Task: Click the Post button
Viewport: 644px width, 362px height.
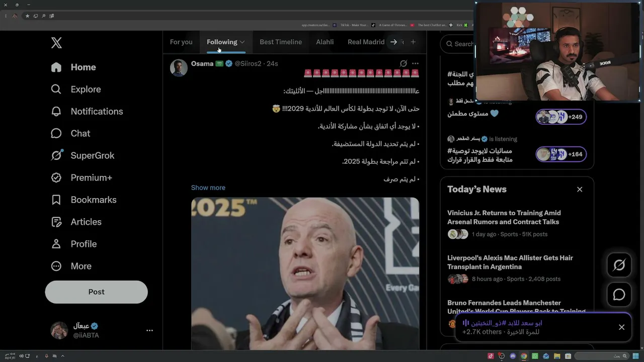Action: pos(97,292)
